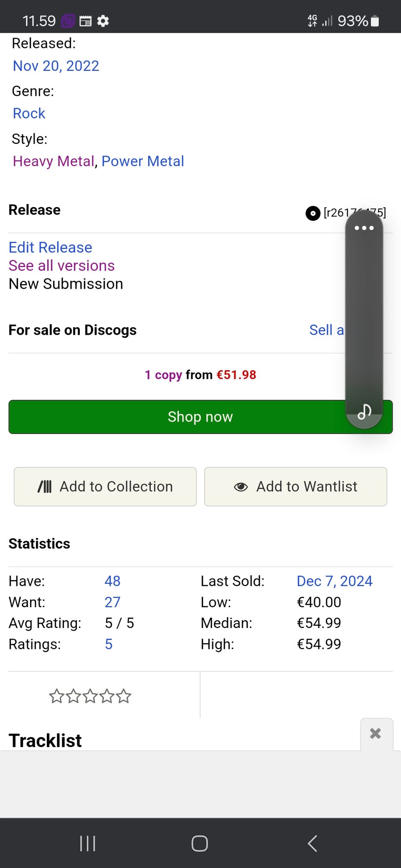View the Dec 7, 2024 last sold history
Screen dimensions: 401x868
click(x=334, y=581)
